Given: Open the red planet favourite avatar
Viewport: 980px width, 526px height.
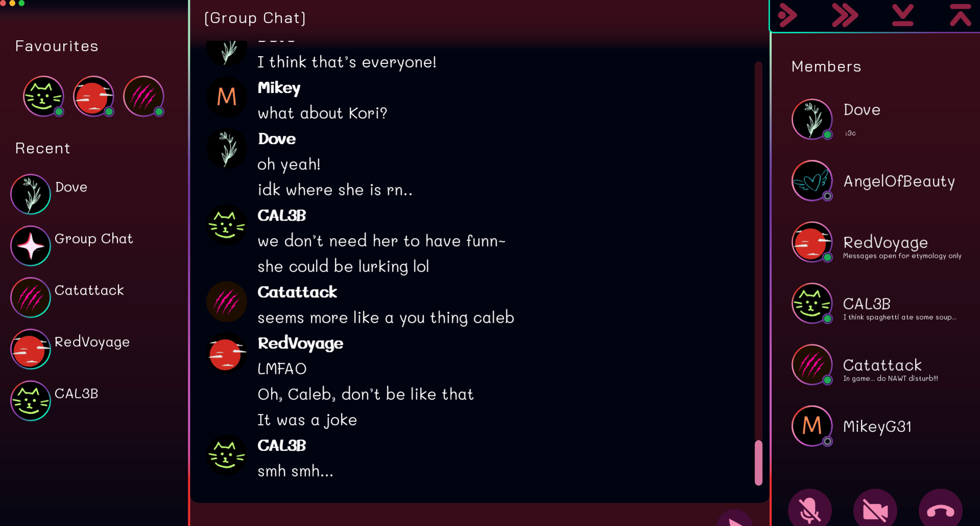Looking at the screenshot, I should tap(93, 96).
